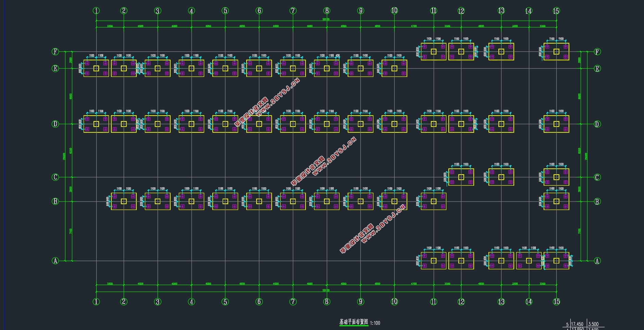The image size is (644, 330).
Task: Click overall dimension 58100 along top
Action: coord(326,19)
